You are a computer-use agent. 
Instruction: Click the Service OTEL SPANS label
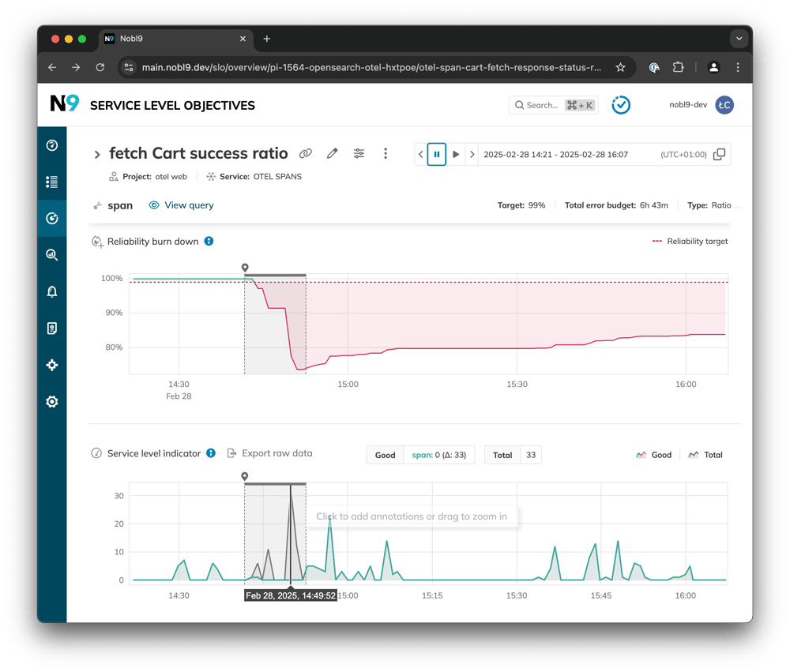click(x=254, y=177)
